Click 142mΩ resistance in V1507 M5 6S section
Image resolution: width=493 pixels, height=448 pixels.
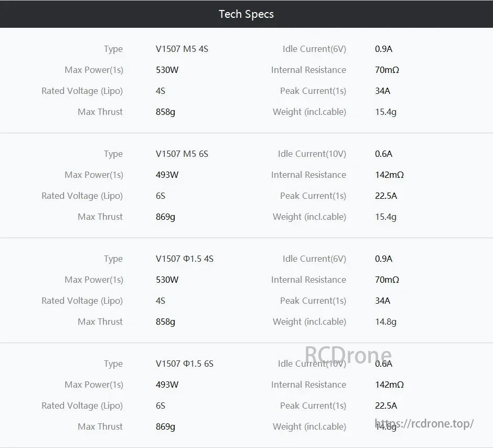(389, 175)
